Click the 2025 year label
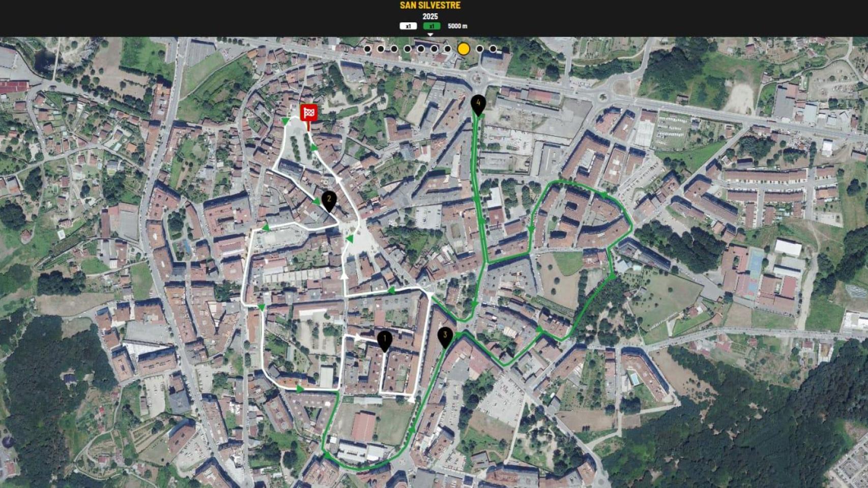Viewport: 868px width, 488px height. [430, 17]
